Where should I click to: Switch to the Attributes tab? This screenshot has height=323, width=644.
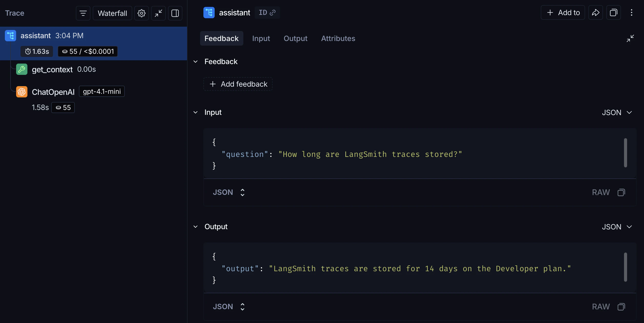[x=338, y=38]
